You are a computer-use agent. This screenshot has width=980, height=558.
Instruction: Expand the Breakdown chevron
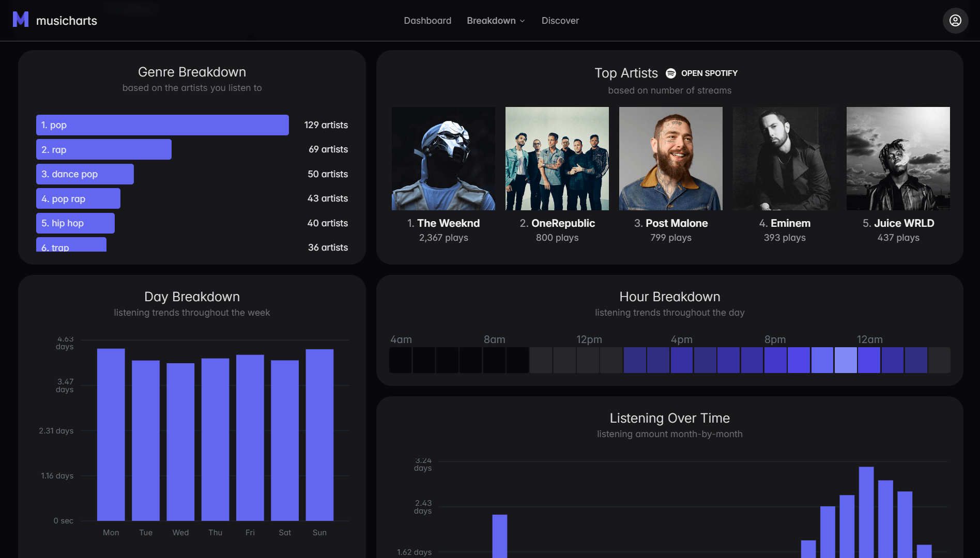point(522,21)
